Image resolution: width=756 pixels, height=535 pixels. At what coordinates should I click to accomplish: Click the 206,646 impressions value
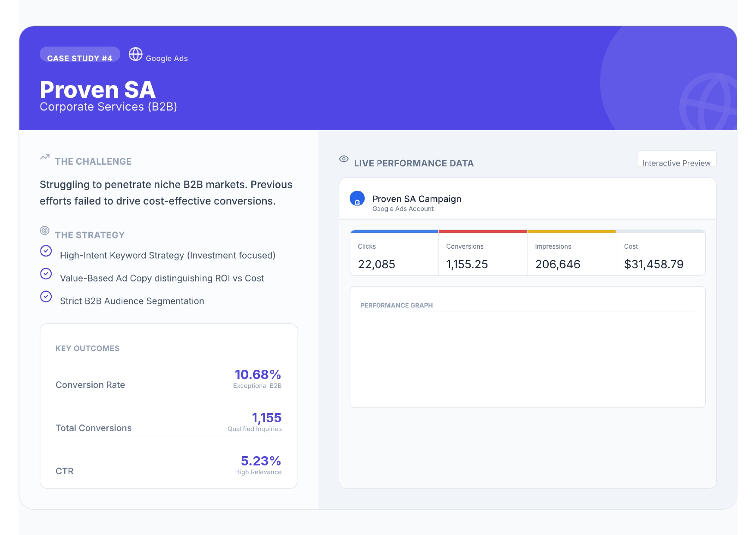pyautogui.click(x=558, y=264)
